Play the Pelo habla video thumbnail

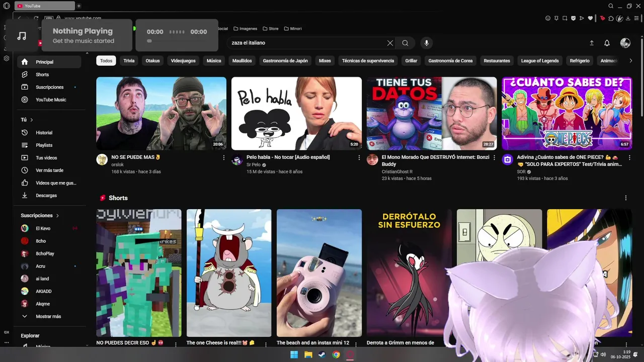tap(296, 114)
